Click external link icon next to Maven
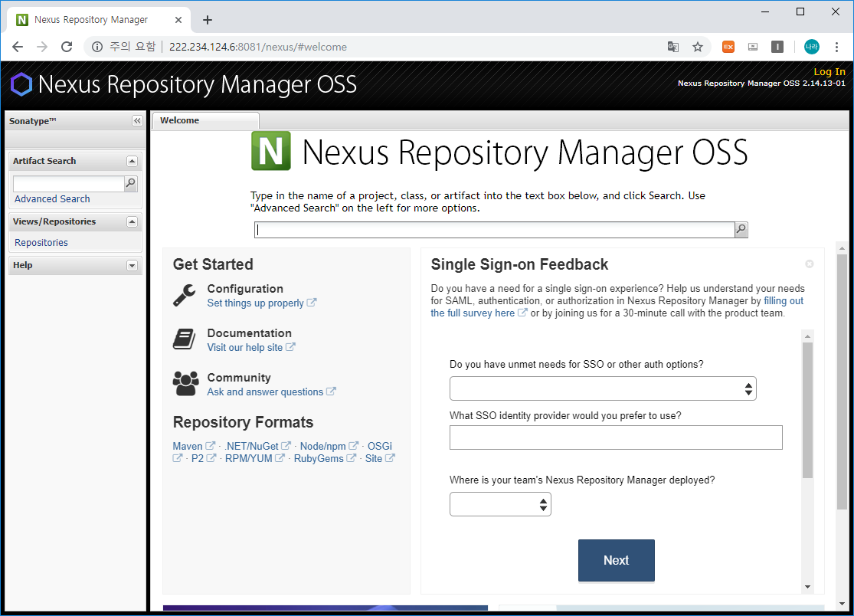The image size is (854, 616). tap(210, 445)
